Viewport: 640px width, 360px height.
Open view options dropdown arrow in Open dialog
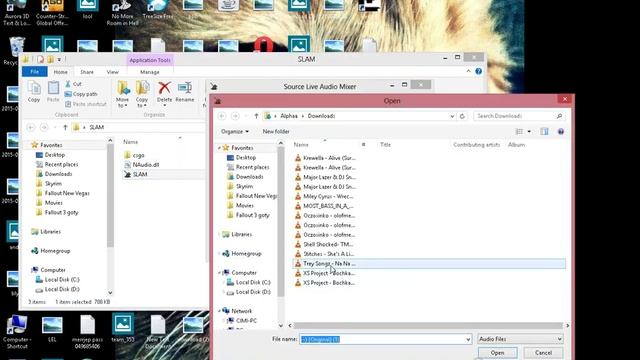coord(529,131)
